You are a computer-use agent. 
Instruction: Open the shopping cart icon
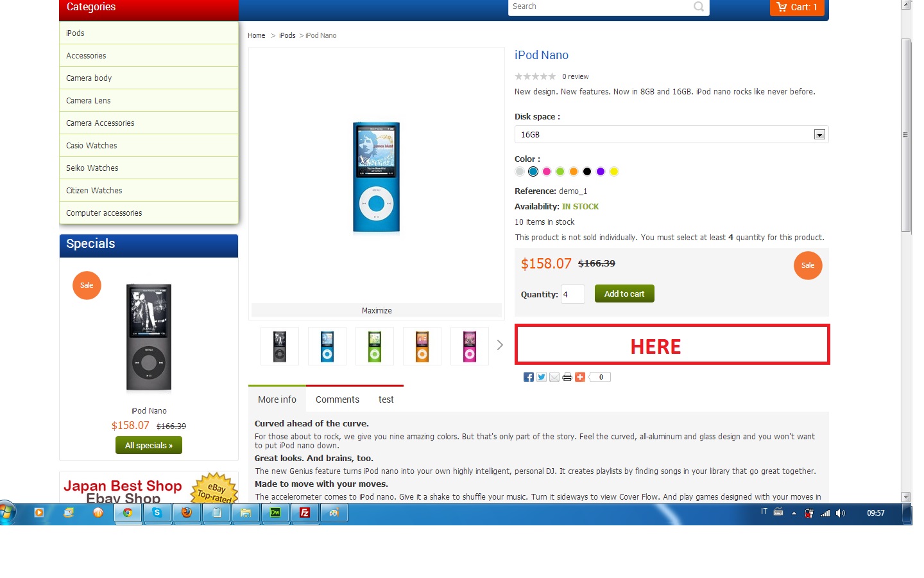pyautogui.click(x=782, y=7)
